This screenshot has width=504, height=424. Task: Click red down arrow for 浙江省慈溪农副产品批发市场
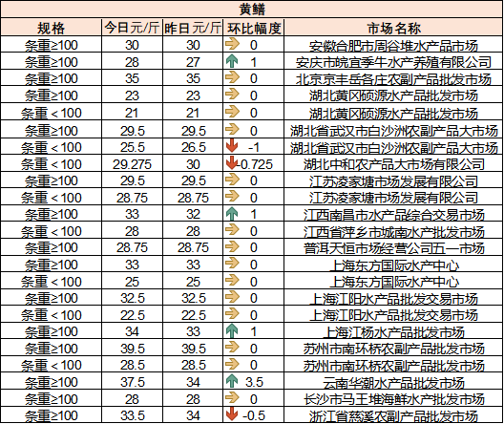click(232, 414)
